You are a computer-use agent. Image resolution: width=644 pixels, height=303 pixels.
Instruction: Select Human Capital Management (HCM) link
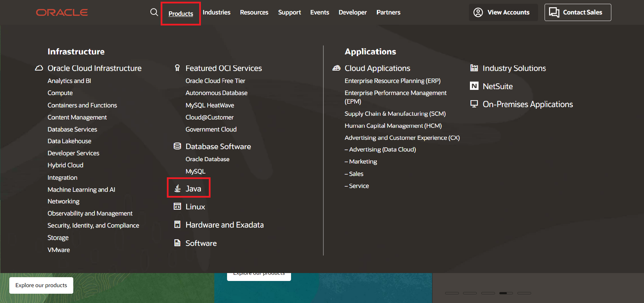pyautogui.click(x=393, y=126)
